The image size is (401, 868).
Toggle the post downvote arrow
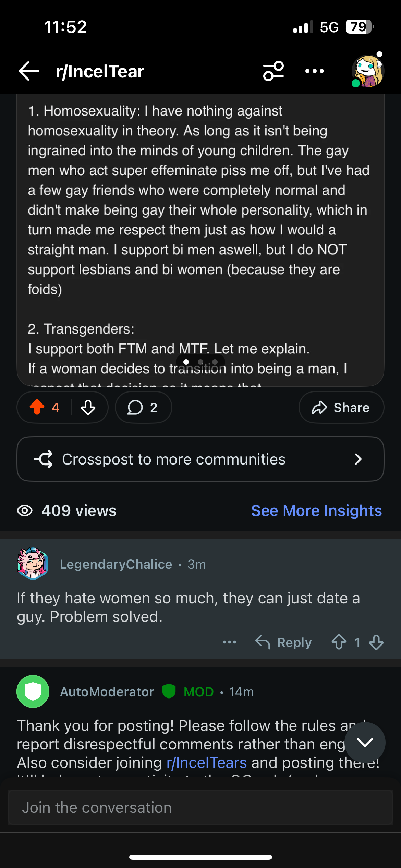(88, 407)
